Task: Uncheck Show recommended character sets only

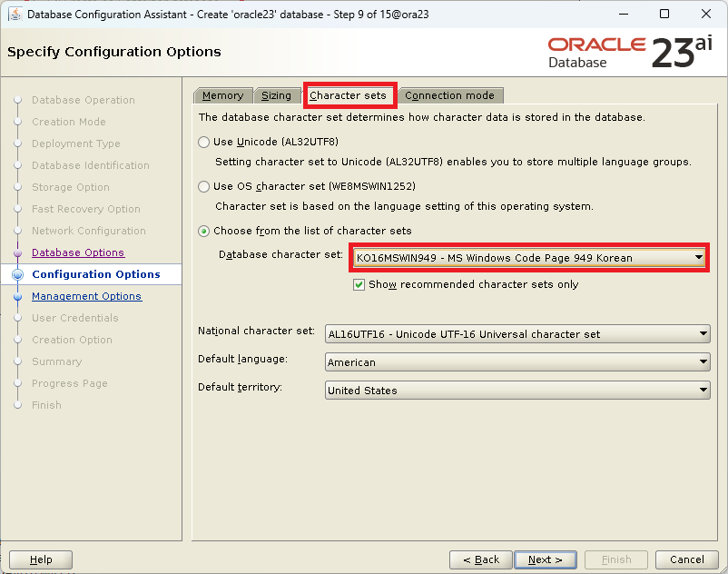Action: tap(359, 284)
